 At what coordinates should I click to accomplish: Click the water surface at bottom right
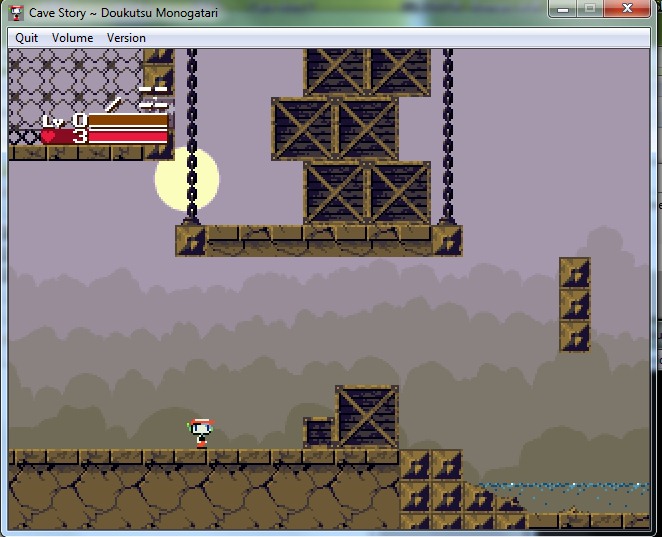[565, 486]
